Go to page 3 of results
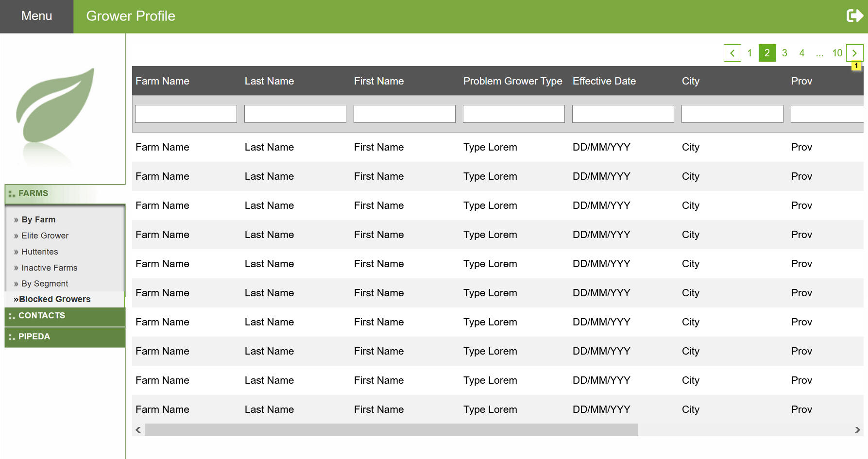868x459 pixels. coord(784,53)
